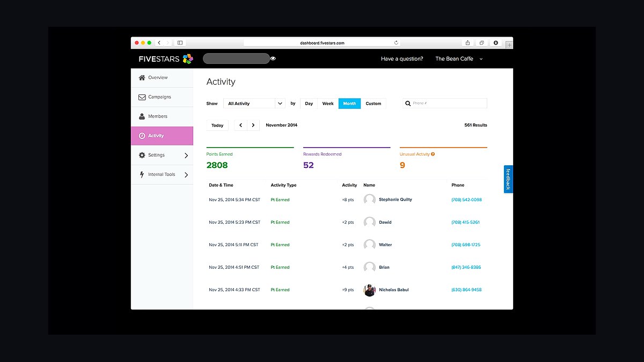Click the Have a question? link
Screen dimensions: 644x362
tap(402, 59)
